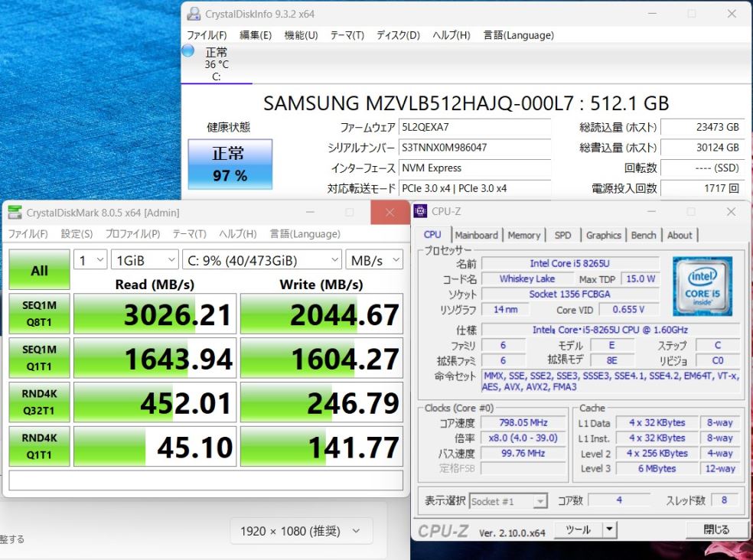753x560 pixels.
Task: Open the 1GiB test size dropdown
Action: click(x=145, y=260)
